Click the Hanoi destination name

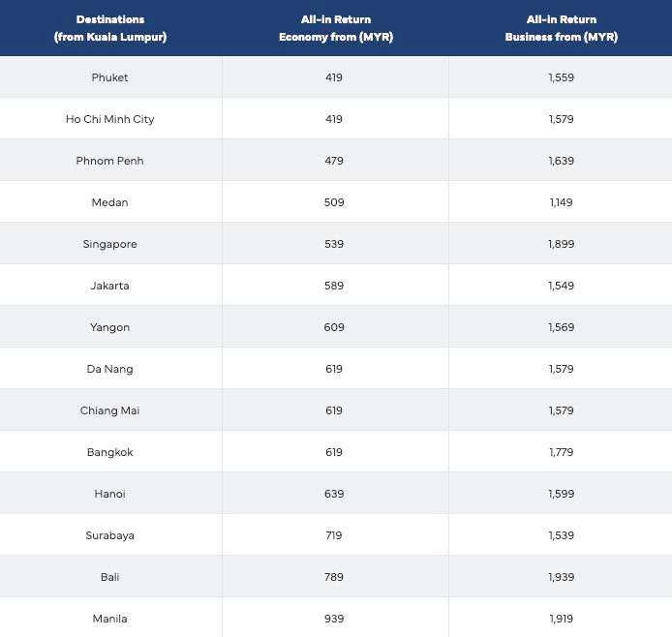[109, 494]
